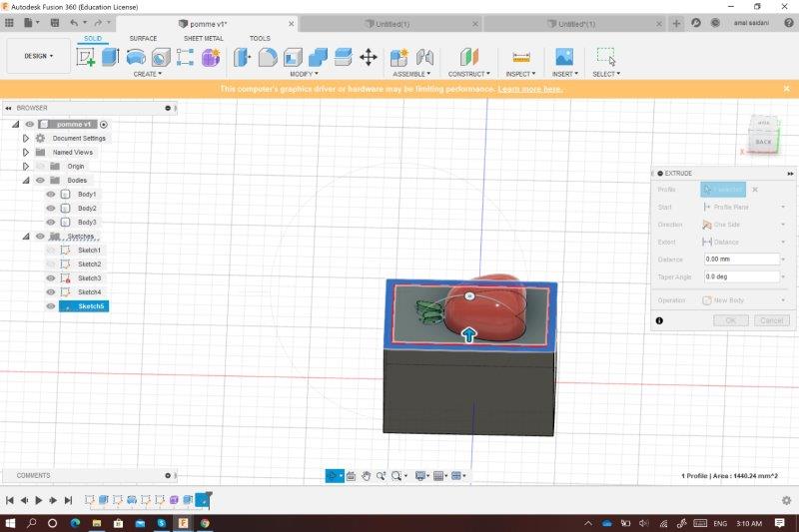Click the Undo arrow

[x=74, y=23]
